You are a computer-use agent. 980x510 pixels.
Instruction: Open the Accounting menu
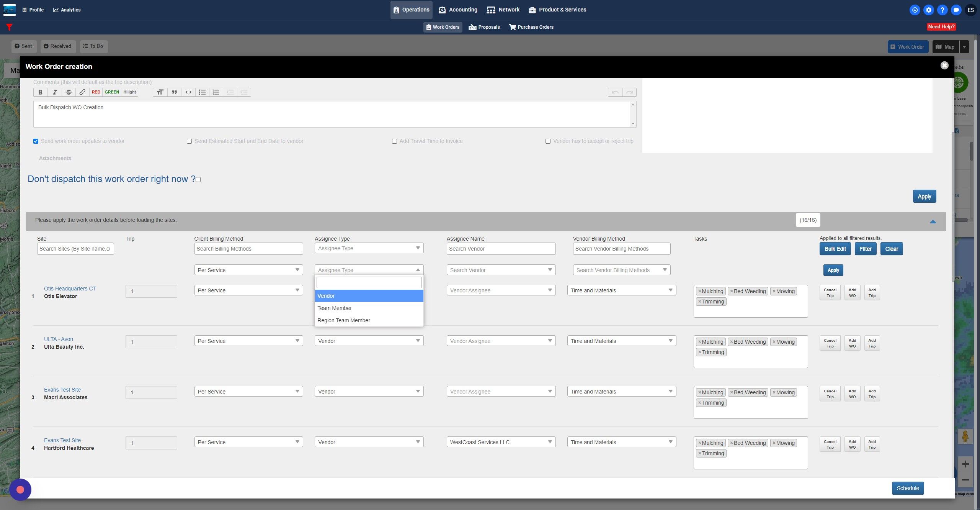tap(458, 10)
